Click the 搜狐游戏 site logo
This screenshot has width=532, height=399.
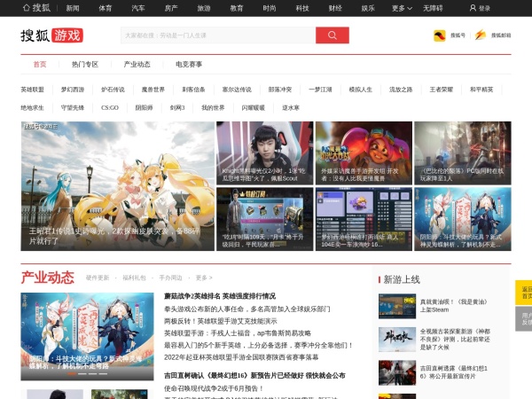(52, 35)
